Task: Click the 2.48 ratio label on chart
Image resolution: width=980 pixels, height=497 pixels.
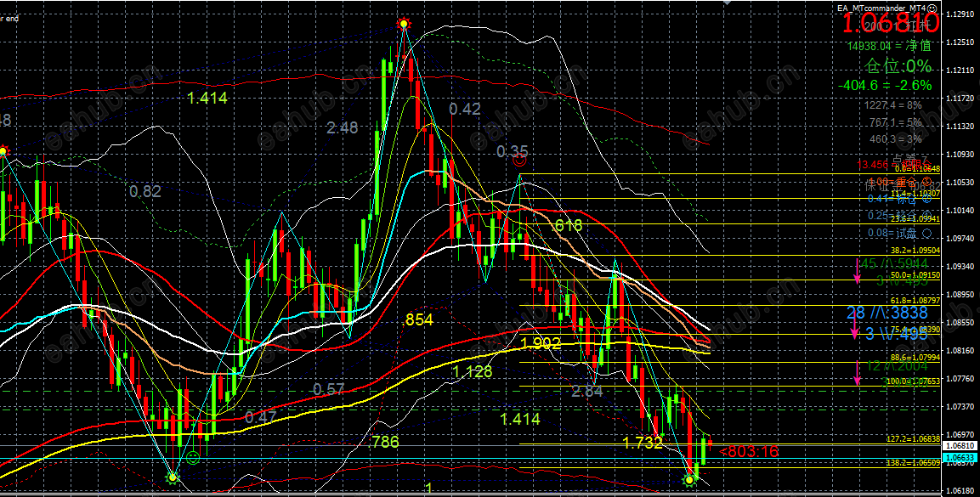Action: (x=343, y=128)
